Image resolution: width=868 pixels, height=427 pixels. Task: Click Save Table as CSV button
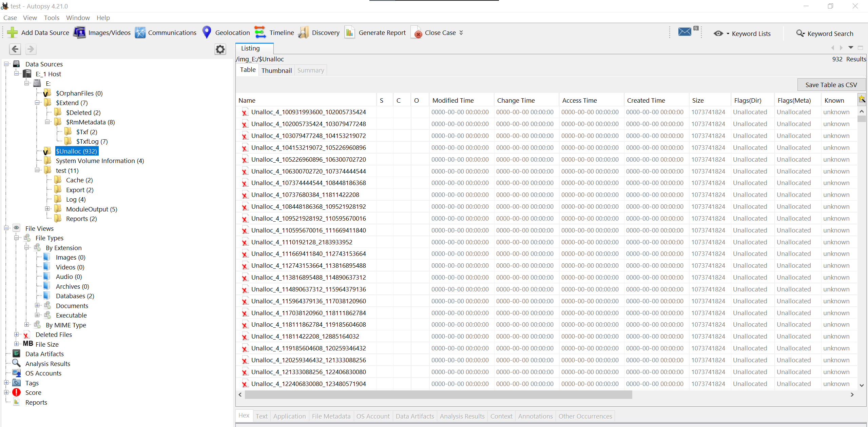[x=831, y=85]
